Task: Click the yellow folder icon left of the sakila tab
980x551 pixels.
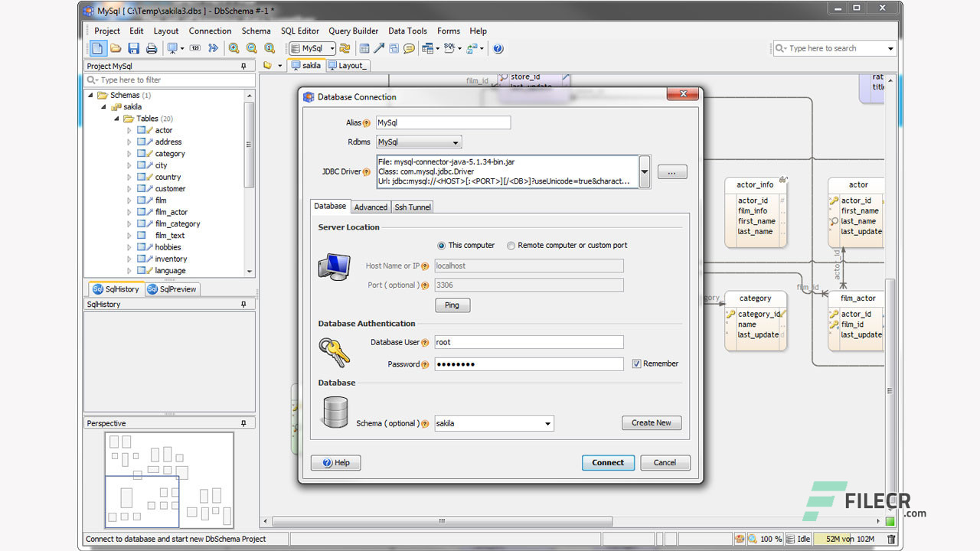Action: 267,66
